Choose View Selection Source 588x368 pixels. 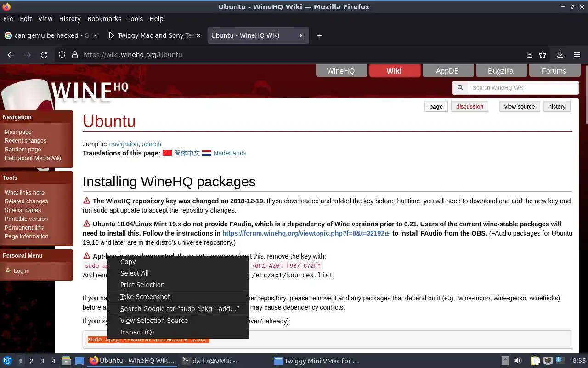coord(178,321)
